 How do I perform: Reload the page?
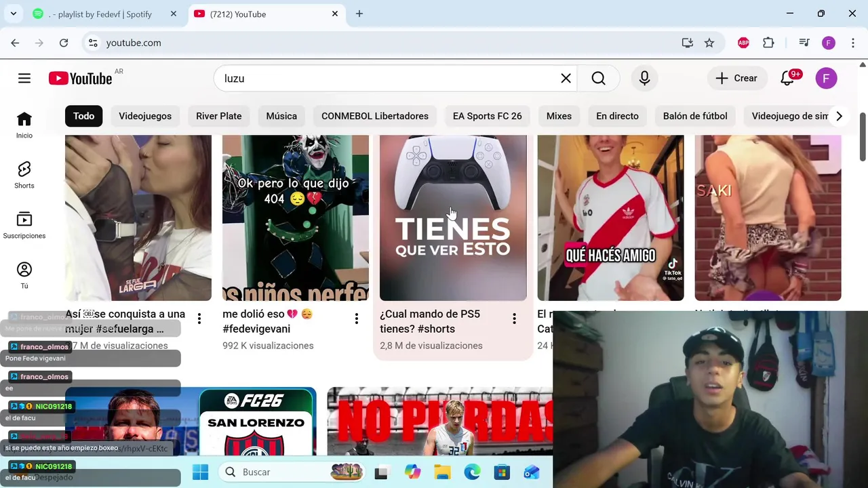pyautogui.click(x=64, y=43)
